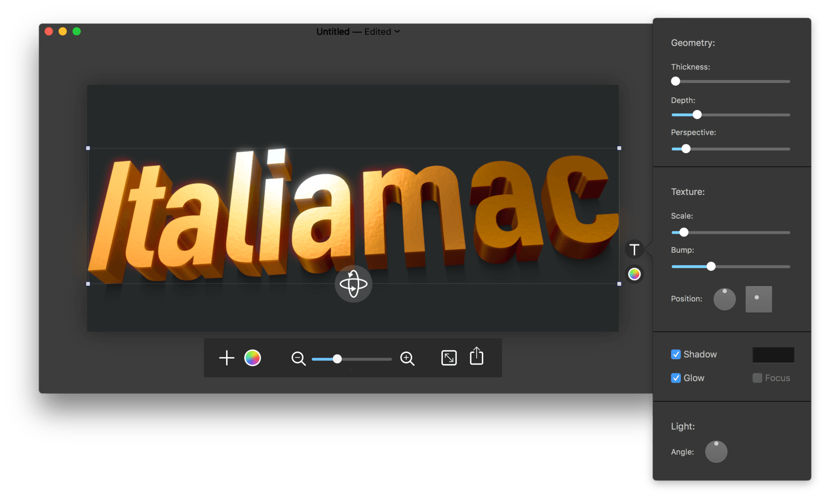Click the fit-to-canvas resize icon
This screenshot has width=832, height=504.
click(x=449, y=358)
